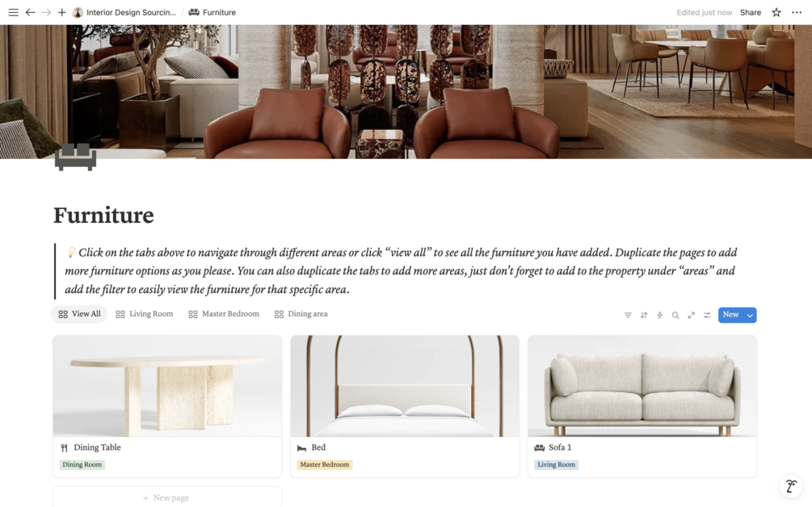This screenshot has width=812, height=507.
Task: Go back with the left arrow
Action: [x=30, y=12]
